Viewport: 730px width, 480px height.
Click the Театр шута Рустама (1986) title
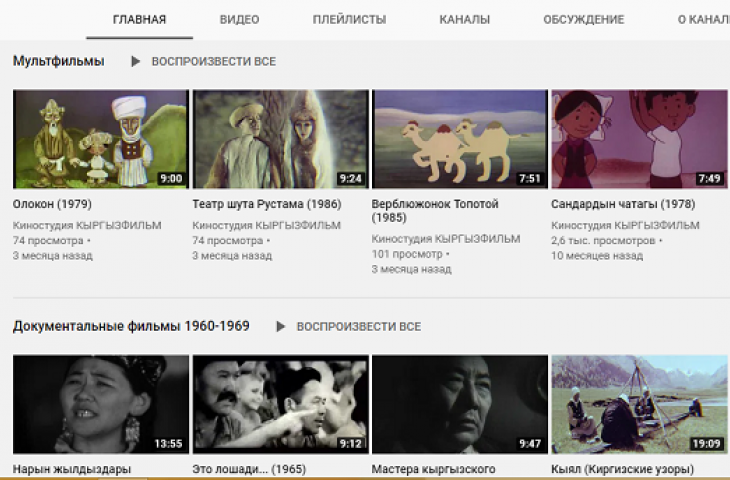click(267, 204)
